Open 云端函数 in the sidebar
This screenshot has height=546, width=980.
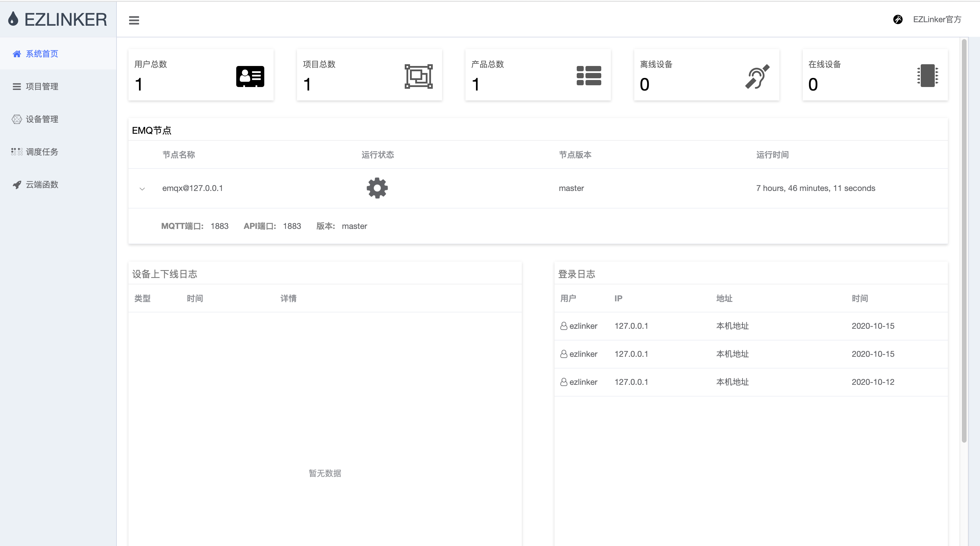58,185
